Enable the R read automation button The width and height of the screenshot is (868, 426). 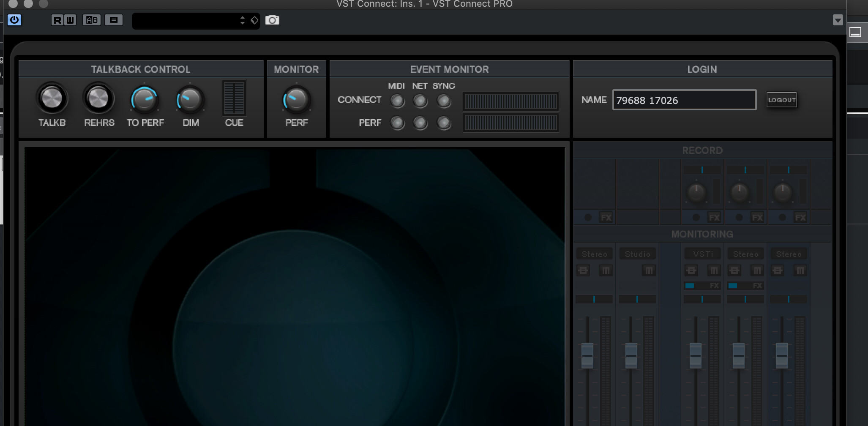[x=57, y=20]
